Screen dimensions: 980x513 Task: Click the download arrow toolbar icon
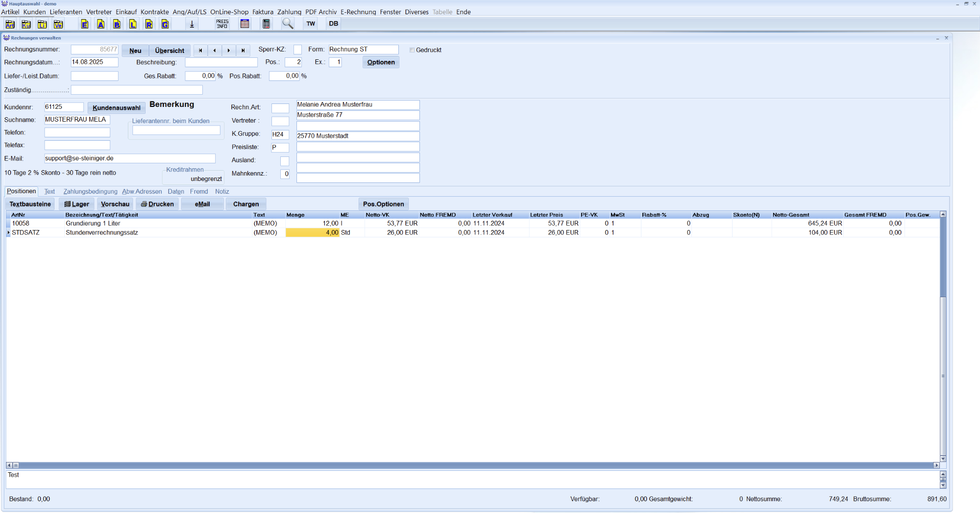point(192,24)
